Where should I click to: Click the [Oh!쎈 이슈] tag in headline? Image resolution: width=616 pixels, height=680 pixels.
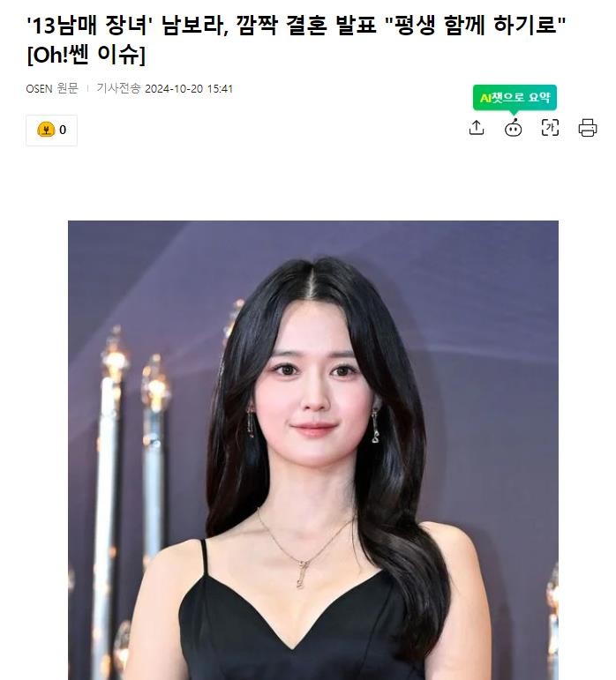pyautogui.click(x=86, y=55)
